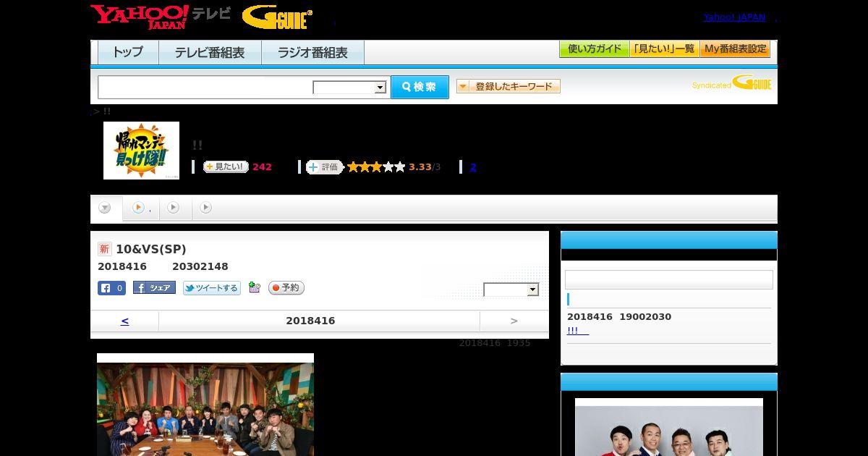Click the 評価 rating plus button
868x456 pixels.
click(x=324, y=167)
